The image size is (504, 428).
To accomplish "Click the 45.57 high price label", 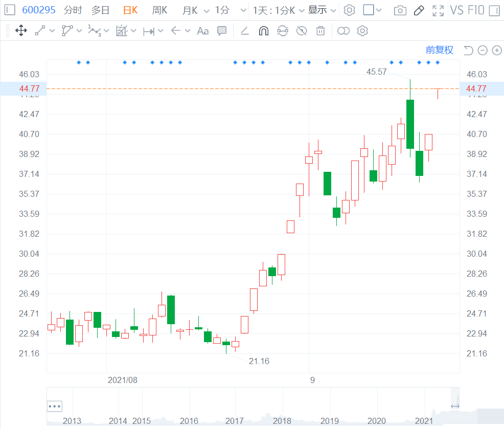I will coord(376,72).
